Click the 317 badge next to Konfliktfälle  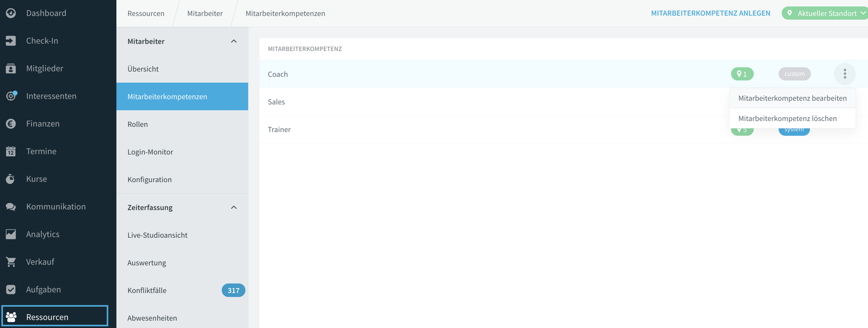pyautogui.click(x=233, y=290)
